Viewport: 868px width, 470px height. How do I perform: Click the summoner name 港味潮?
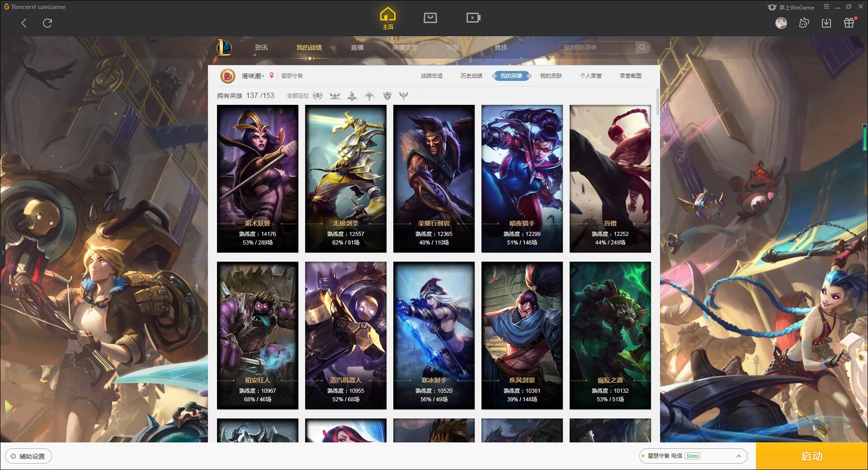pos(253,76)
